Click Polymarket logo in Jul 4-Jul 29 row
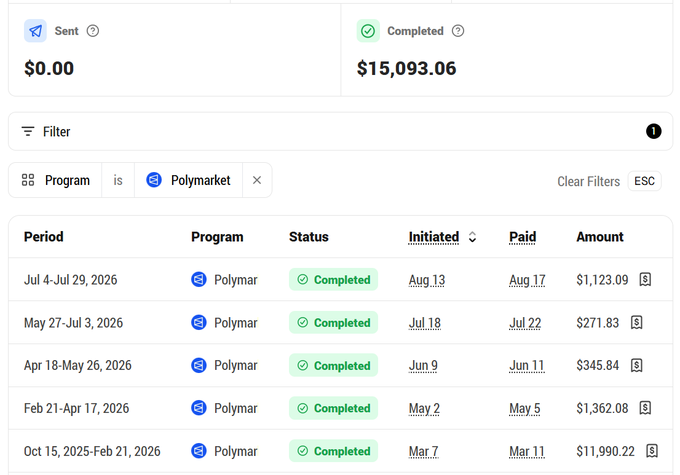 point(199,279)
